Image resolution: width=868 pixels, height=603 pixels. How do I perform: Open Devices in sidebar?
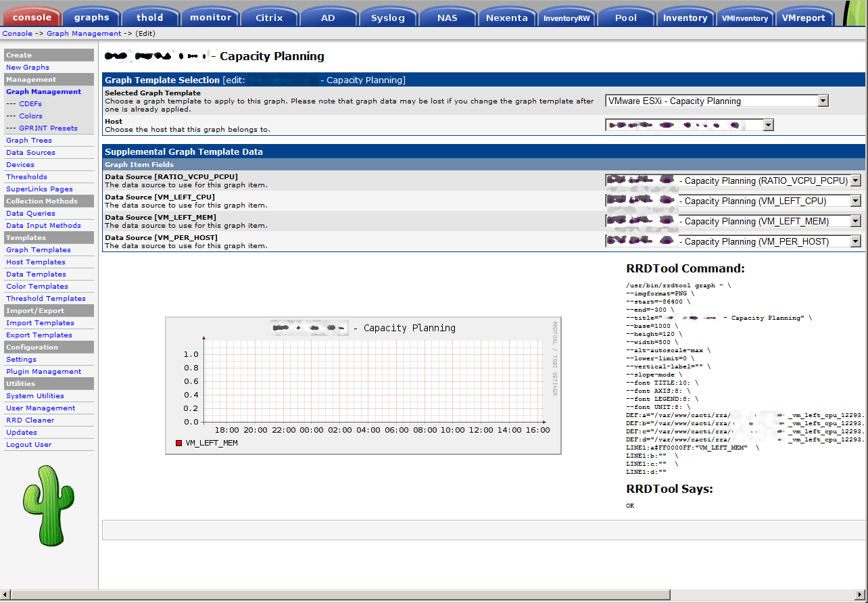(20, 165)
